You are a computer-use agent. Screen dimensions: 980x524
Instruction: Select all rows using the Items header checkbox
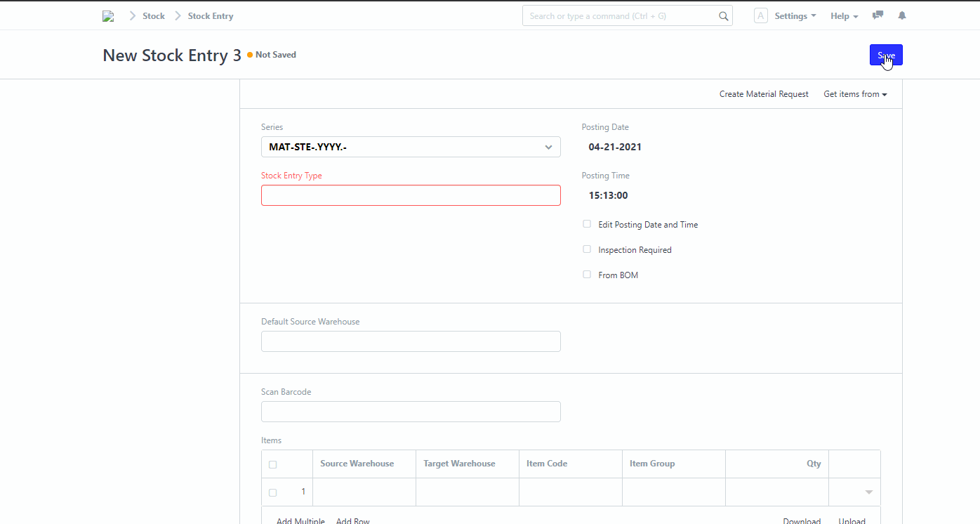[x=272, y=464]
